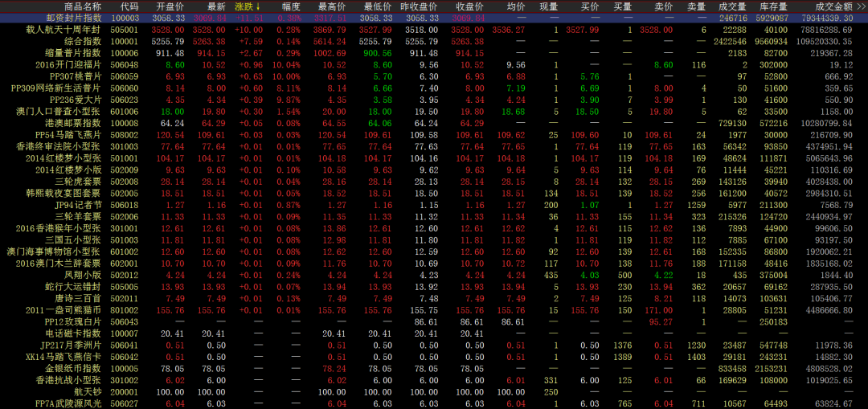Select the 三轮虎套票 row

(x=434, y=181)
